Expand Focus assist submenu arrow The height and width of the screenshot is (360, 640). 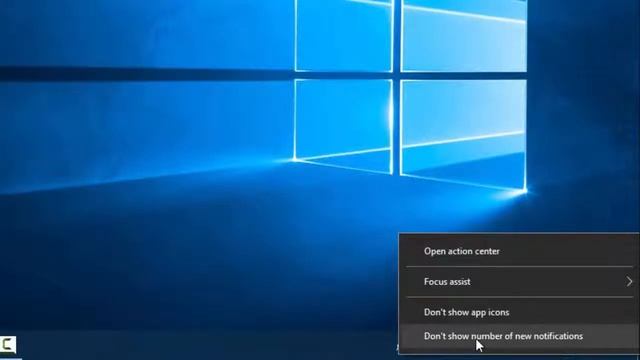pyautogui.click(x=629, y=282)
